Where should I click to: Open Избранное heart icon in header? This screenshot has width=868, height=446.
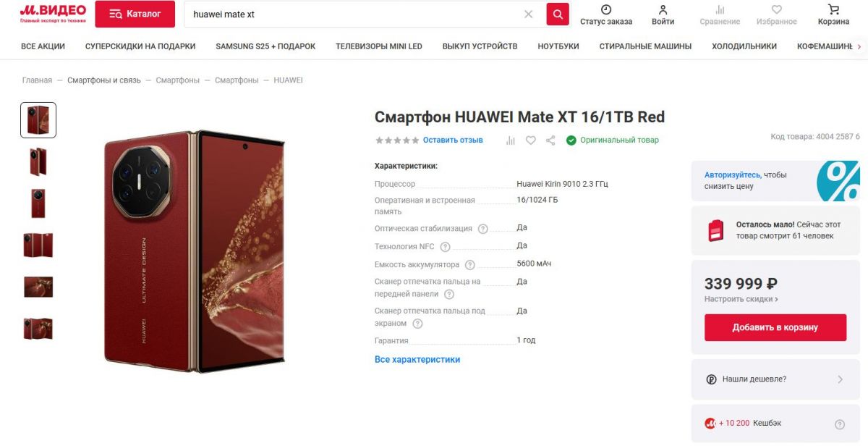click(777, 10)
